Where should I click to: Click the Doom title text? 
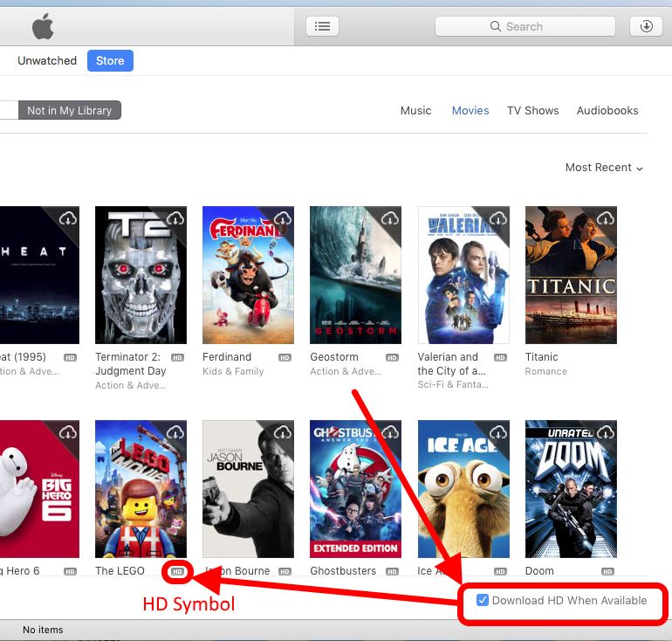click(x=539, y=571)
